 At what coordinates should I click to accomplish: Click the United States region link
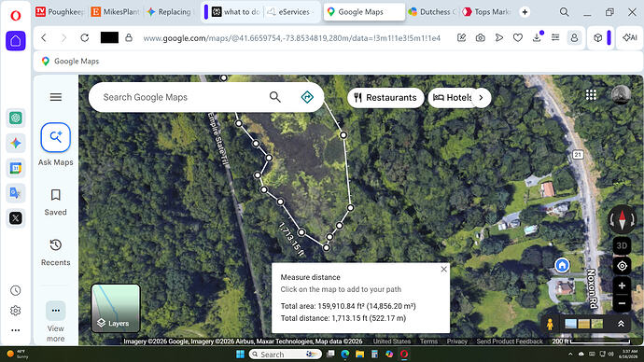tap(391, 341)
